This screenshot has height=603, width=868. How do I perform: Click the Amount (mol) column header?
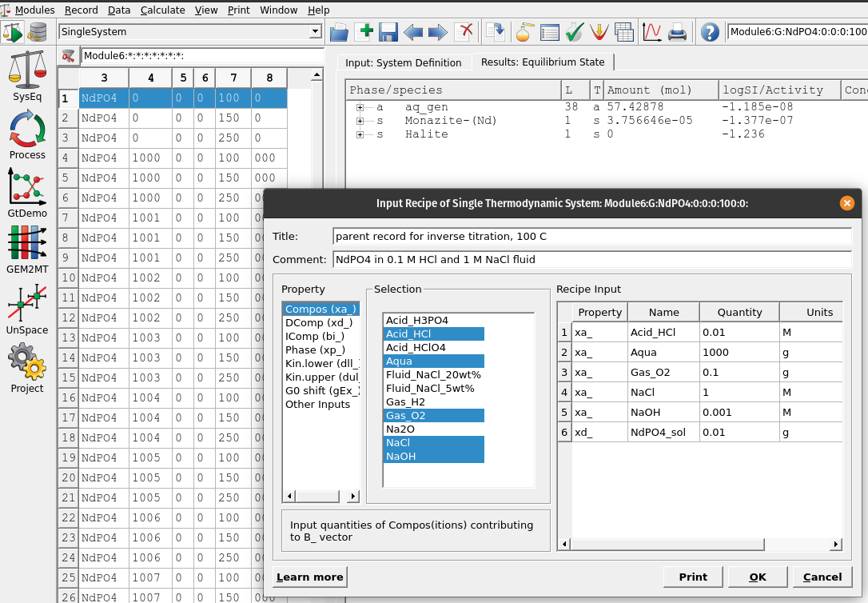661,90
